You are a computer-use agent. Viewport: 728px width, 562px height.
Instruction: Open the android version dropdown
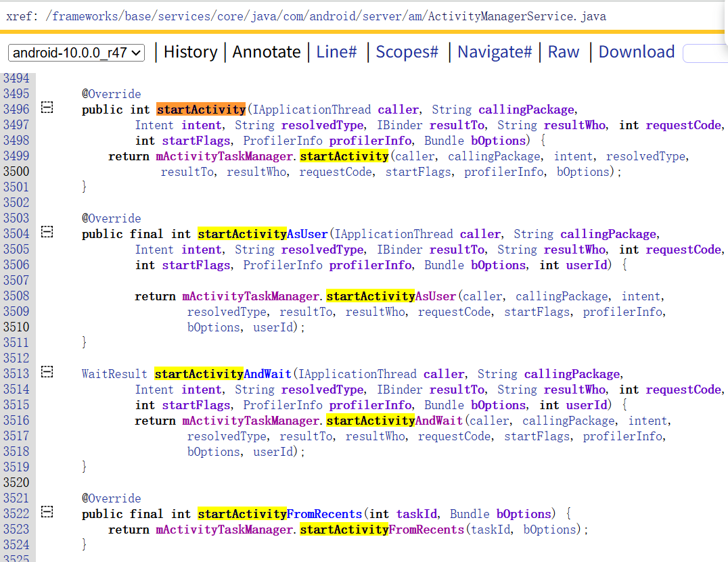tap(76, 52)
